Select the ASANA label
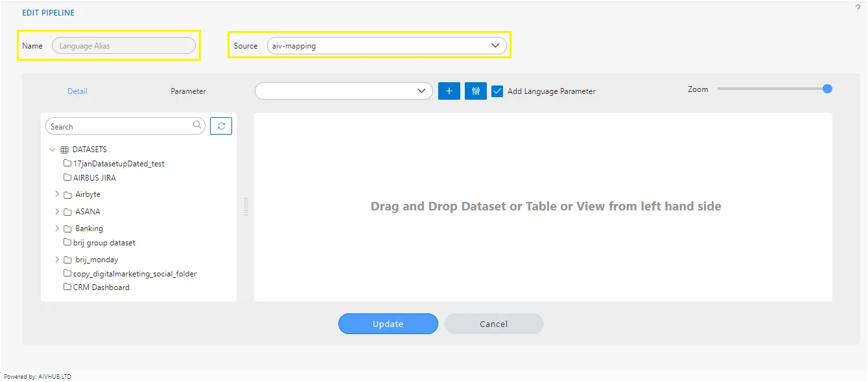Image resolution: width=868 pixels, height=382 pixels. [x=88, y=212]
